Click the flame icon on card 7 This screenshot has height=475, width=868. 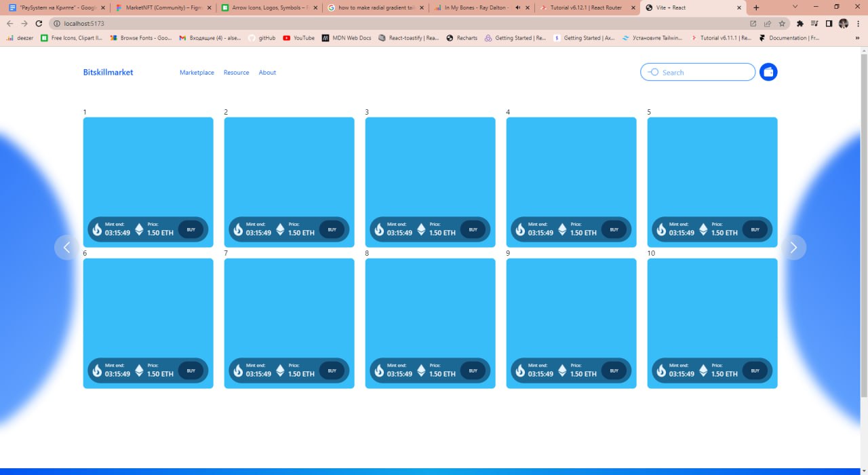(238, 370)
